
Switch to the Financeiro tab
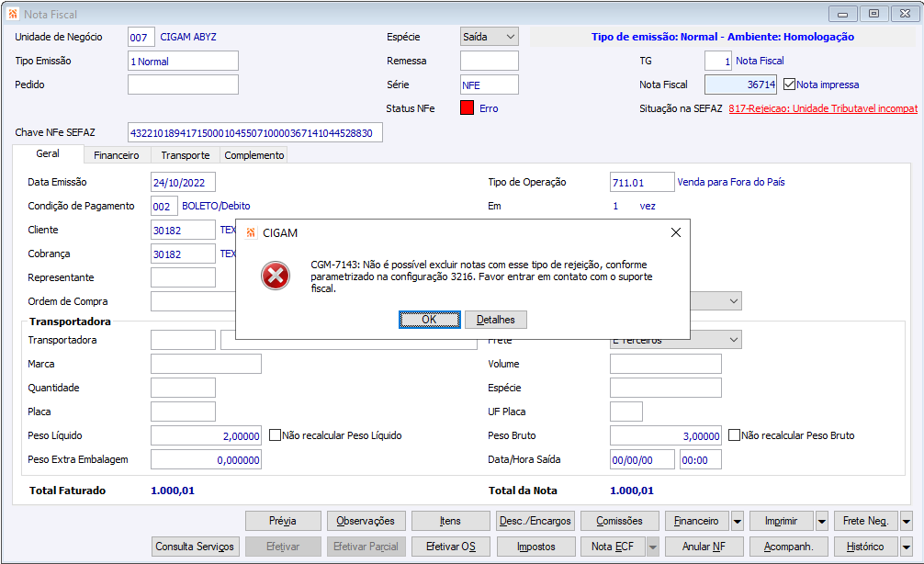117,155
